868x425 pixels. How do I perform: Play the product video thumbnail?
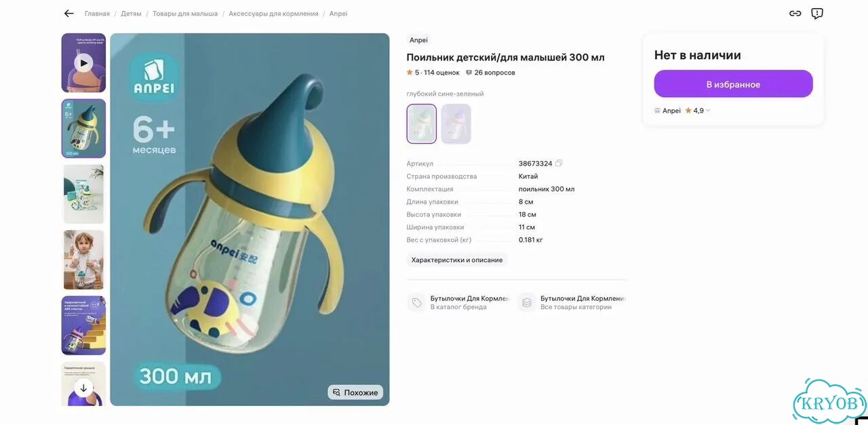pyautogui.click(x=83, y=63)
